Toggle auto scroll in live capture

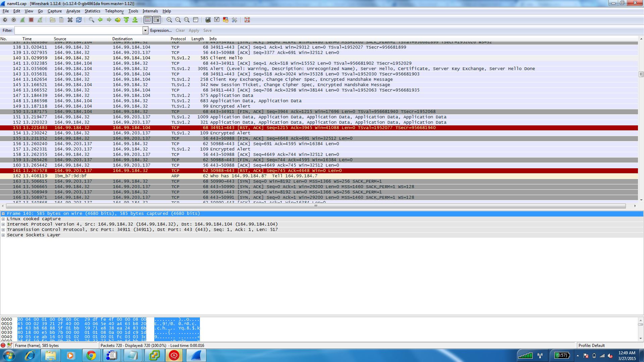click(157, 20)
